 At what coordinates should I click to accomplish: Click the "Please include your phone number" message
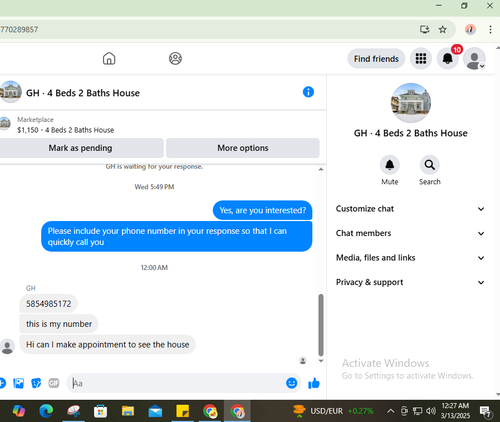coord(177,236)
